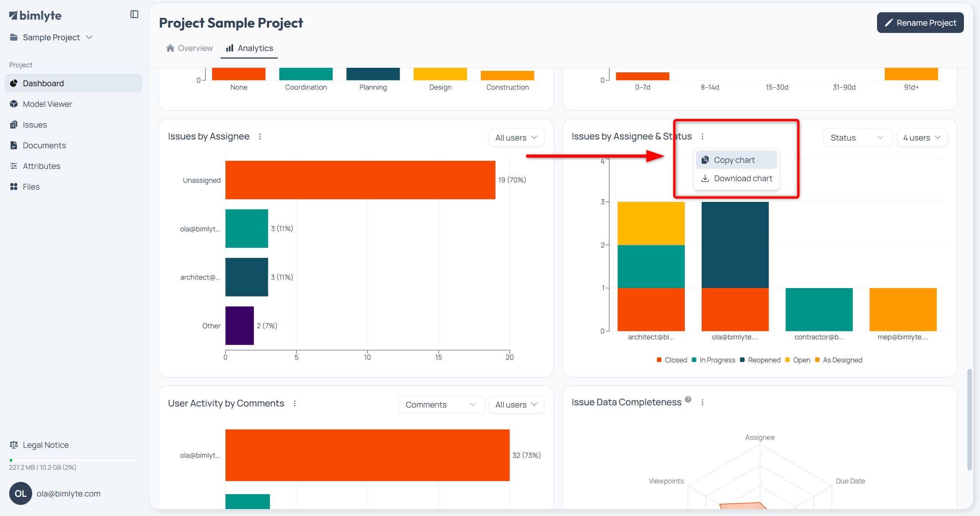Open the Status grouping dropdown
This screenshot has width=980, height=516.
(x=857, y=138)
